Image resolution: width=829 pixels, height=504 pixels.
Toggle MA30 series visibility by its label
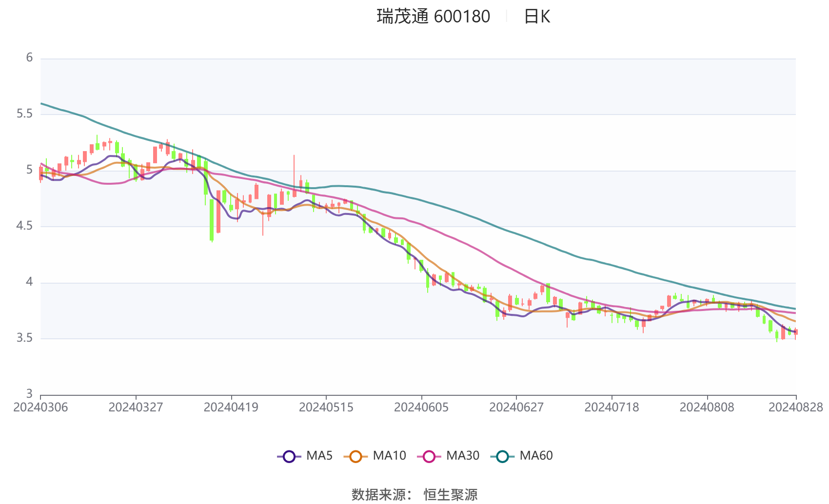pyautogui.click(x=463, y=456)
